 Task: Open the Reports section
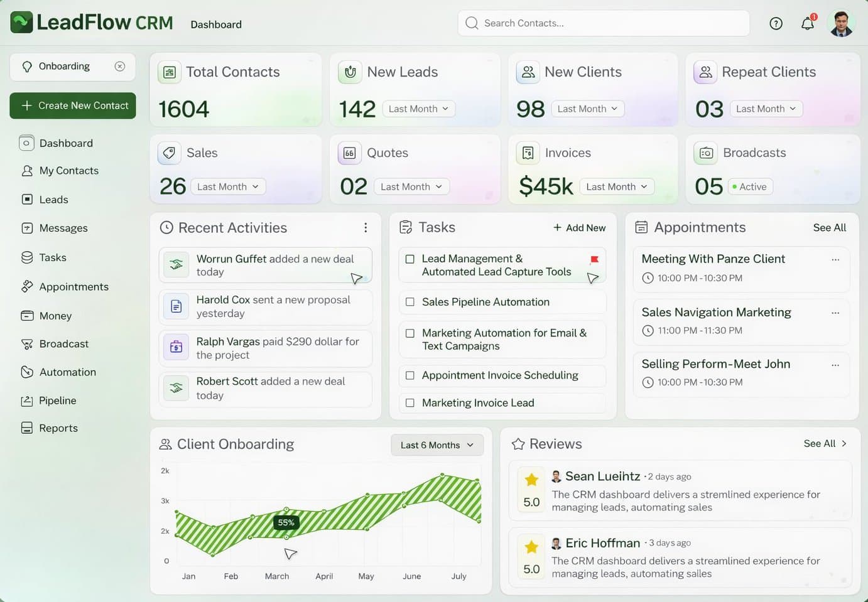(58, 427)
